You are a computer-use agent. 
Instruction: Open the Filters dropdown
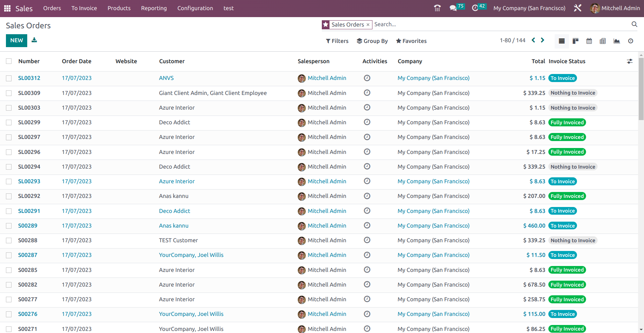(x=336, y=41)
